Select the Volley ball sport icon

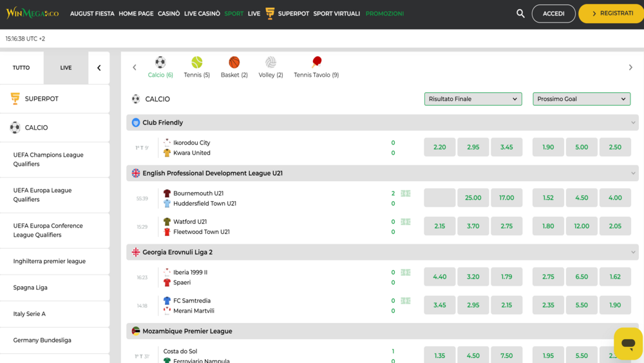coord(270,62)
